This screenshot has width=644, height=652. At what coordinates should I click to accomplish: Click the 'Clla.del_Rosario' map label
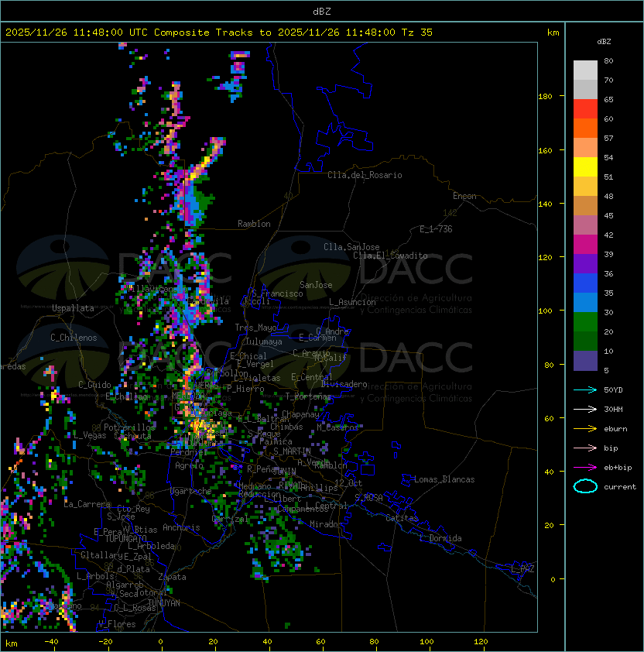pos(365,175)
